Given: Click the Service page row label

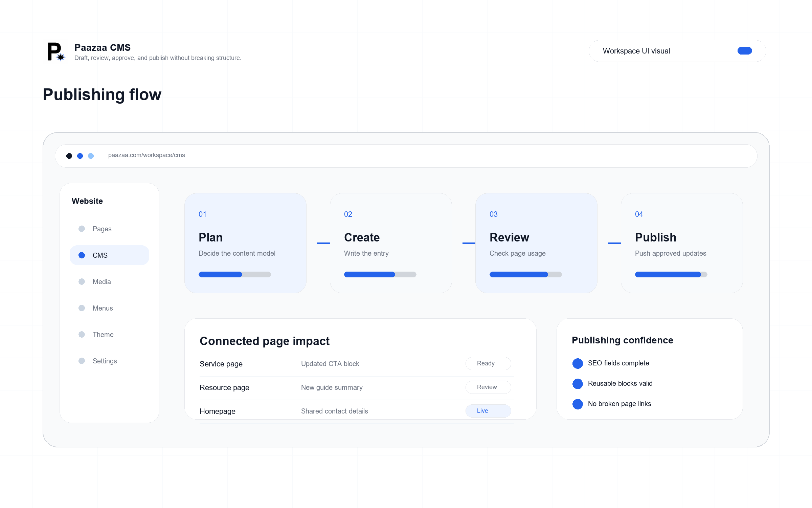Looking at the screenshot, I should point(221,364).
